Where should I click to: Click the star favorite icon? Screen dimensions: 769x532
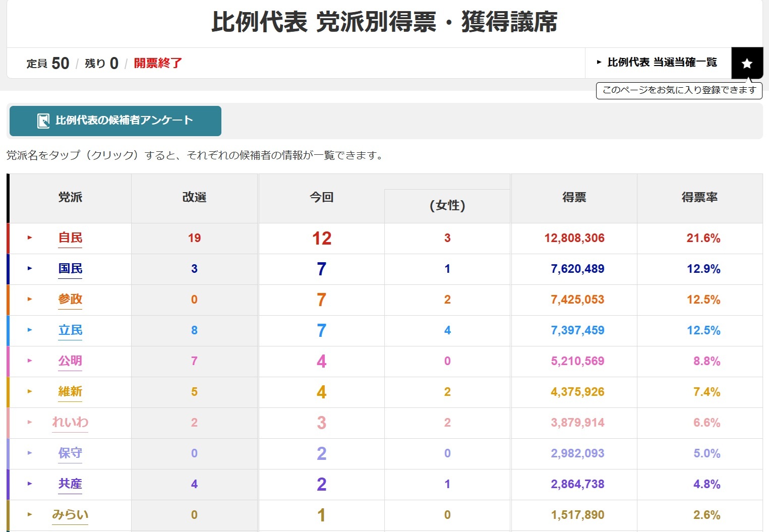[x=747, y=64]
